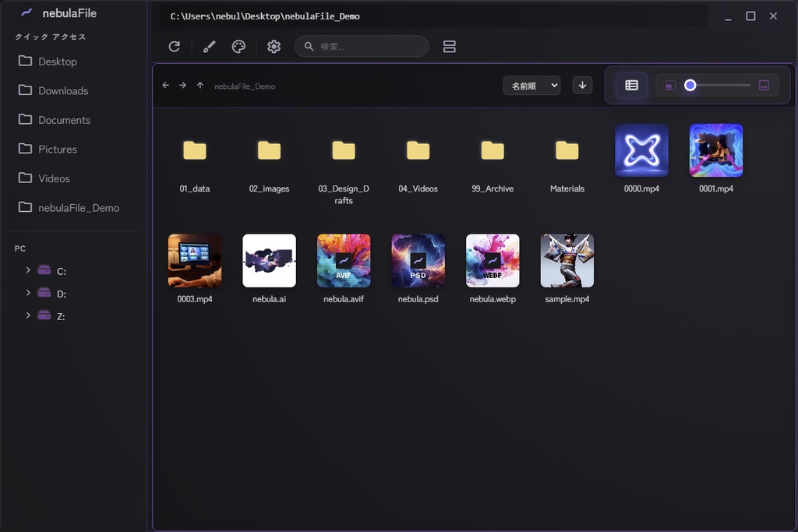The image size is (798, 532).
Task: Click nebulaFile logo in sidebar
Action: [x=26, y=12]
